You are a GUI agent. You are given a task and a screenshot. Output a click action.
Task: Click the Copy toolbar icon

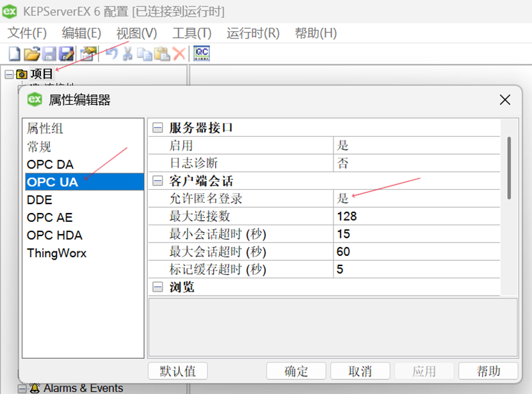(145, 54)
